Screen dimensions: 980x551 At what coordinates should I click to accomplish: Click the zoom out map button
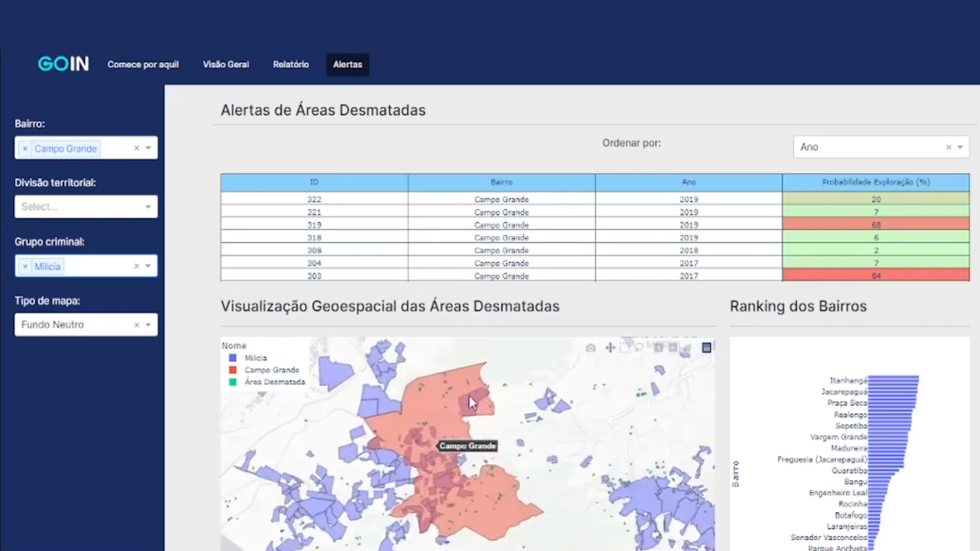pos(673,348)
